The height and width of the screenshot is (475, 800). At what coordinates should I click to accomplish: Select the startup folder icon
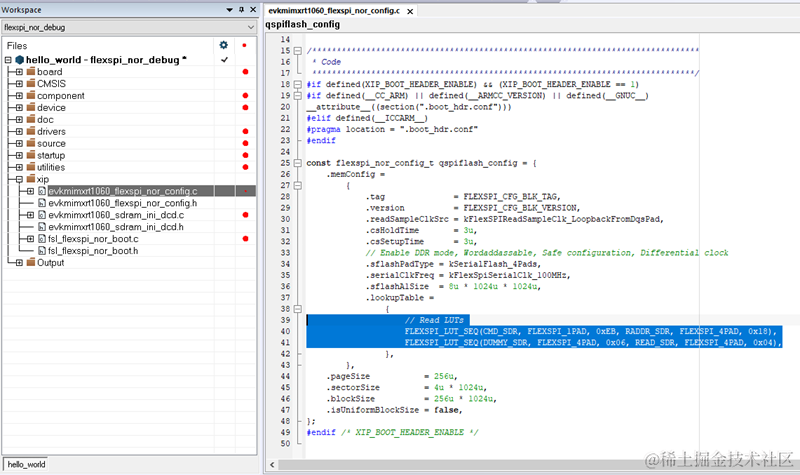coord(31,155)
